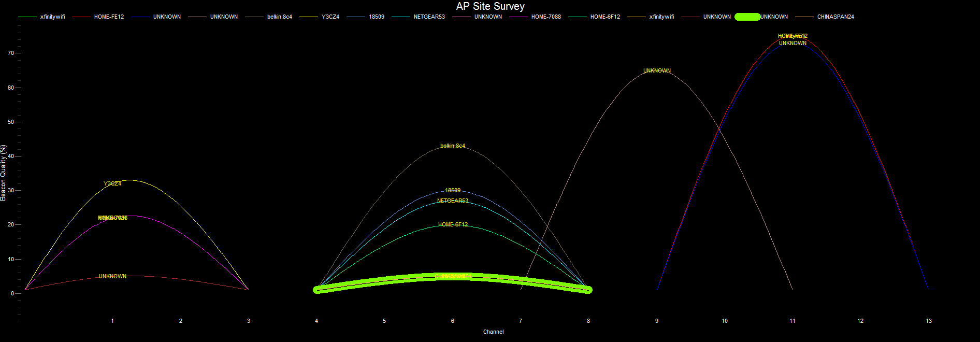Toggle the 18509 series in the legend
The height and width of the screenshot is (342, 980).
tap(376, 17)
